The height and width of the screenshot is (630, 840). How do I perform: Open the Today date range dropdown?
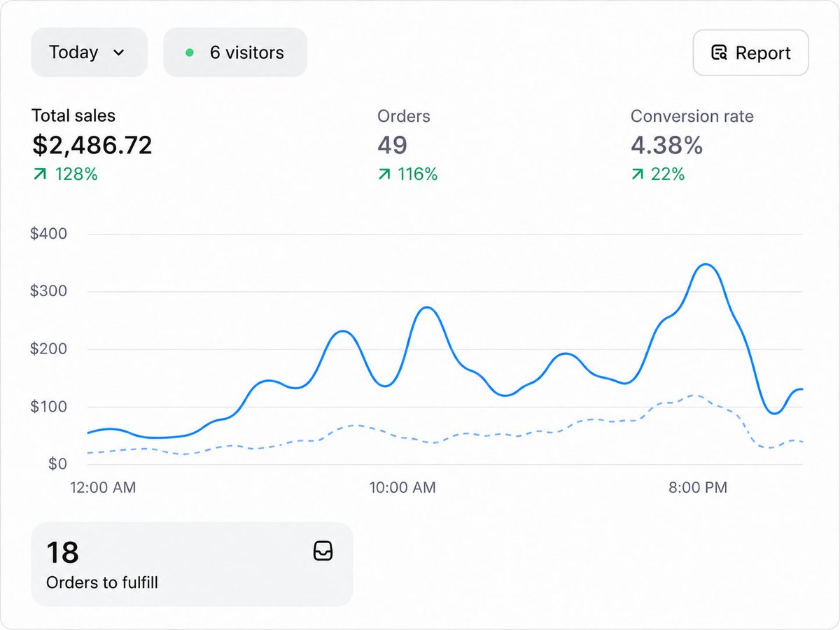click(x=89, y=52)
